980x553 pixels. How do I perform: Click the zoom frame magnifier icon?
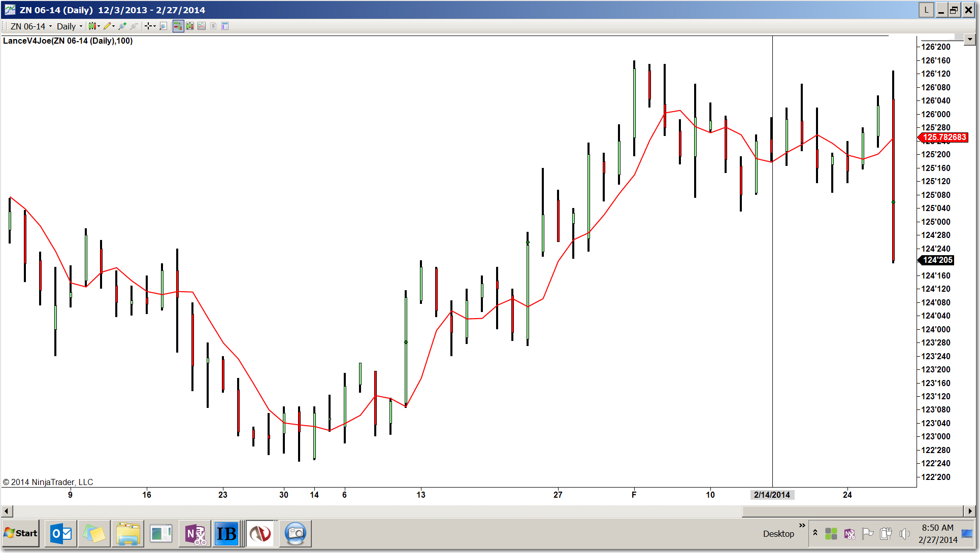tap(163, 26)
